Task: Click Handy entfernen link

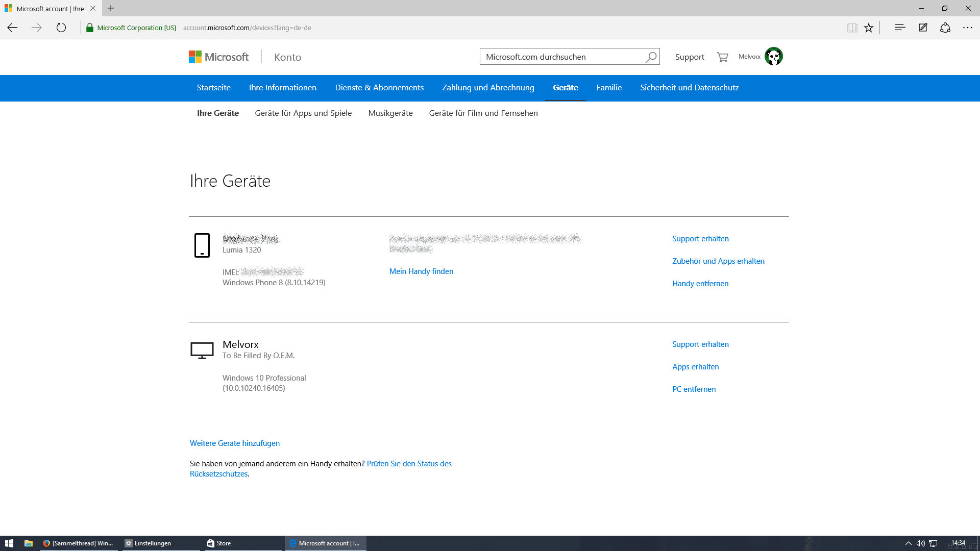Action: [700, 284]
